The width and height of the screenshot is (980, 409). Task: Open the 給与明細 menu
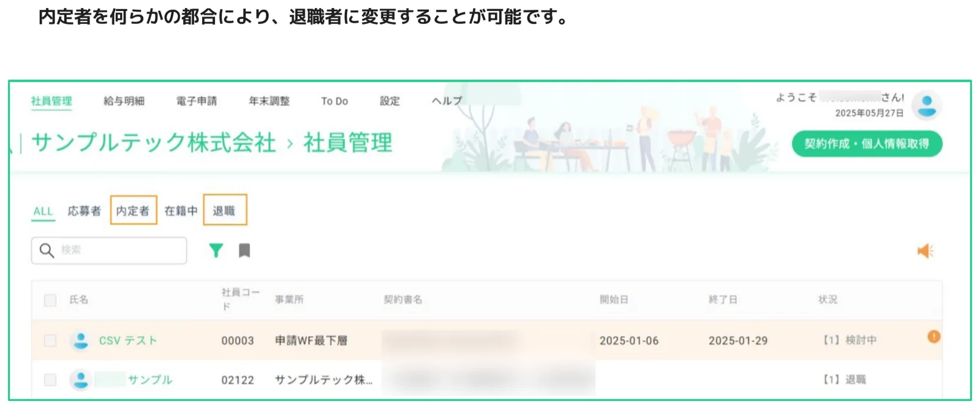point(124,101)
